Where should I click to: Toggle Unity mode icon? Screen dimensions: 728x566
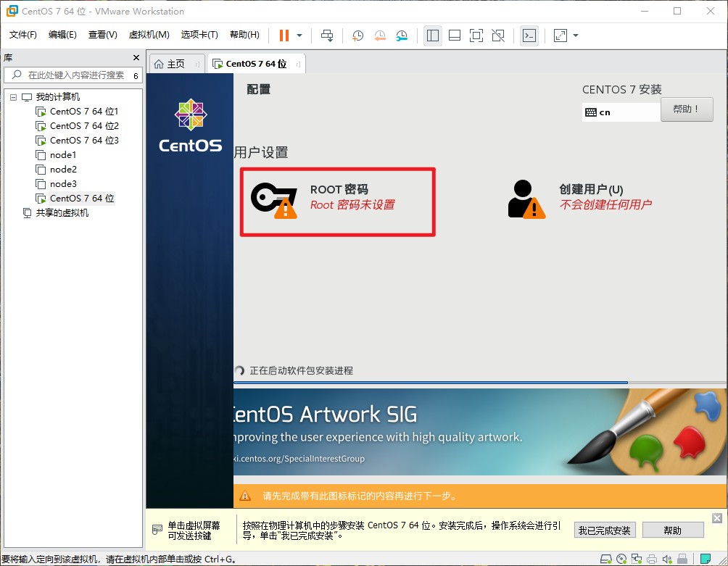pyautogui.click(x=498, y=36)
